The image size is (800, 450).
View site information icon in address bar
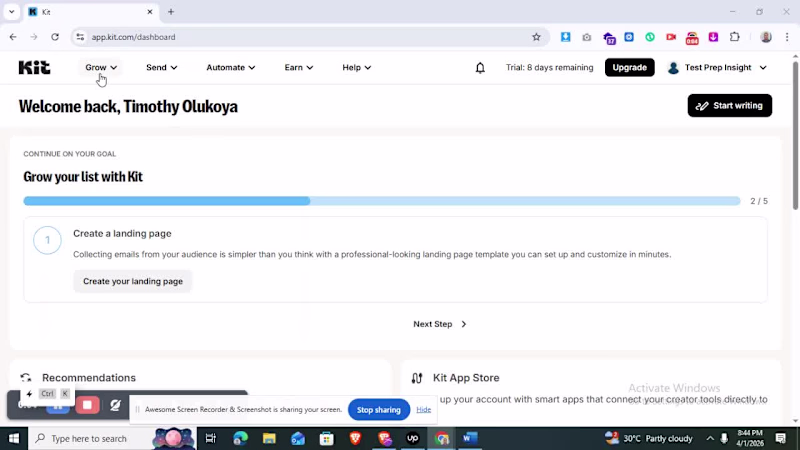tap(80, 37)
